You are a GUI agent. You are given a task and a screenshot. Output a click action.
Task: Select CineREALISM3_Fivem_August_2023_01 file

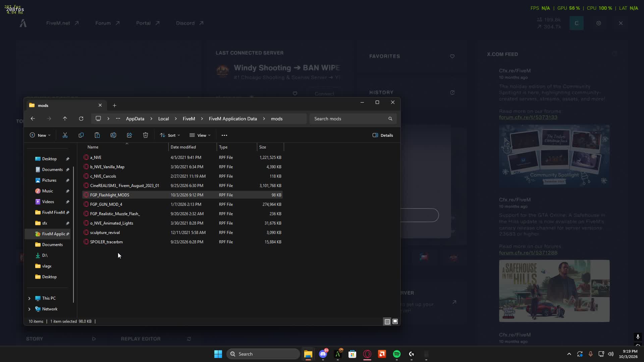pyautogui.click(x=182, y=185)
